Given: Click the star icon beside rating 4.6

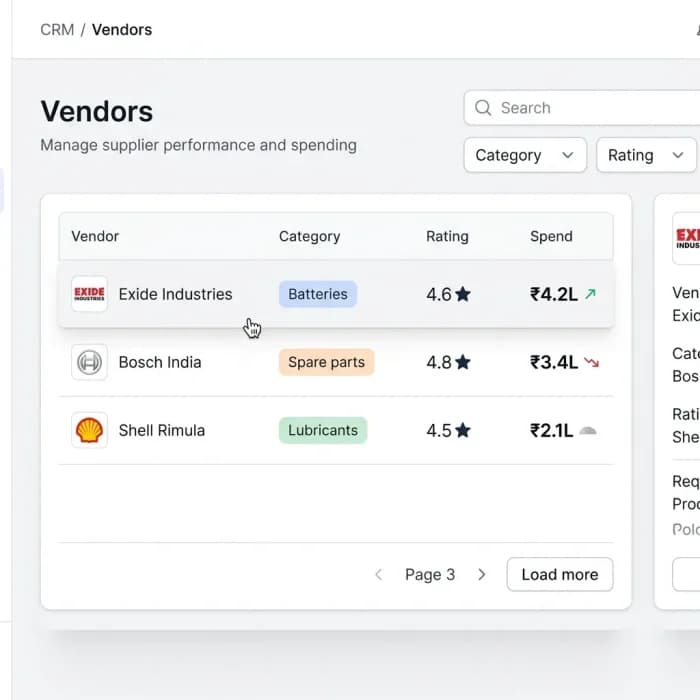Looking at the screenshot, I should (x=463, y=294).
